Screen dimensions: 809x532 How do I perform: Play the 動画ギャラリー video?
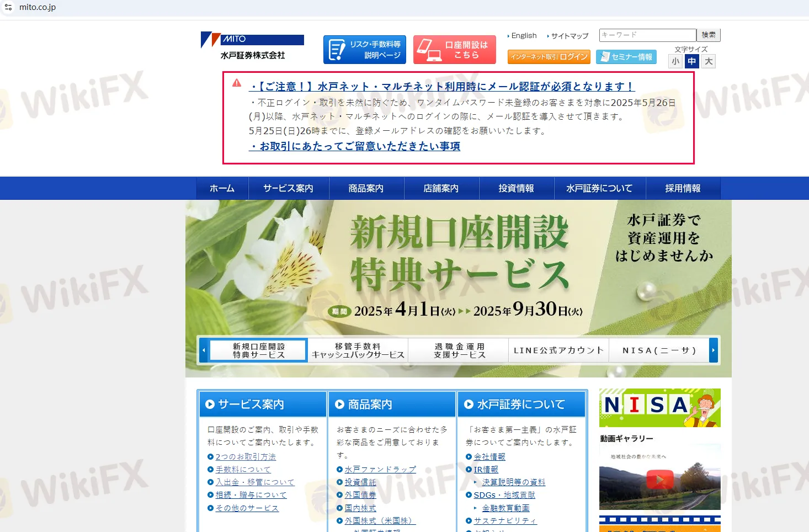[660, 479]
